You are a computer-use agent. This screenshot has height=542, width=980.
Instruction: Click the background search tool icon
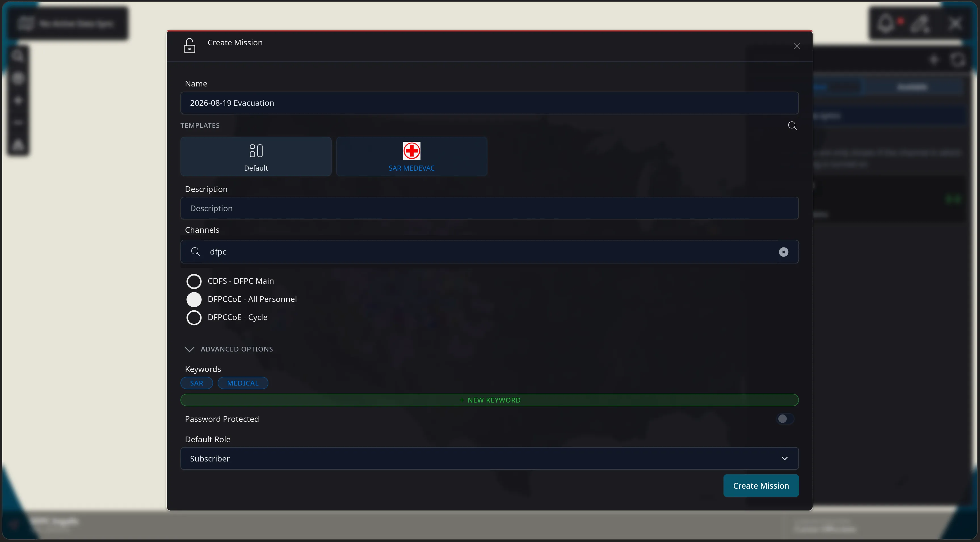(18, 56)
